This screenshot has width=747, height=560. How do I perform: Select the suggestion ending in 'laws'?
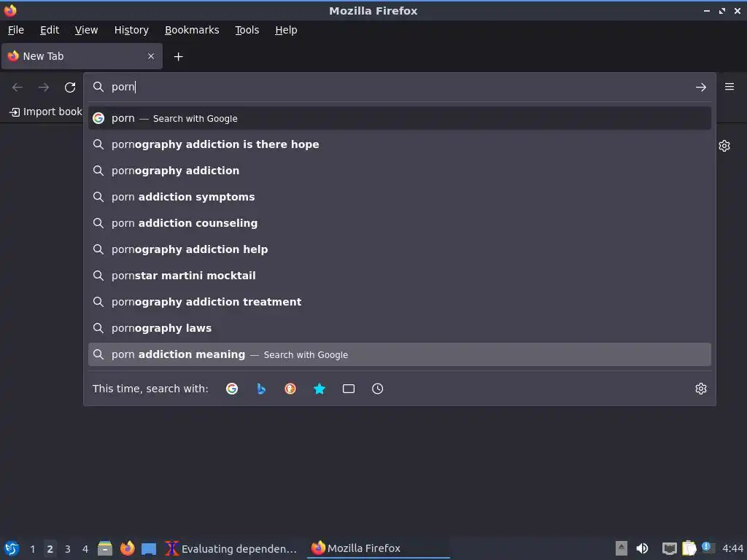(x=400, y=327)
